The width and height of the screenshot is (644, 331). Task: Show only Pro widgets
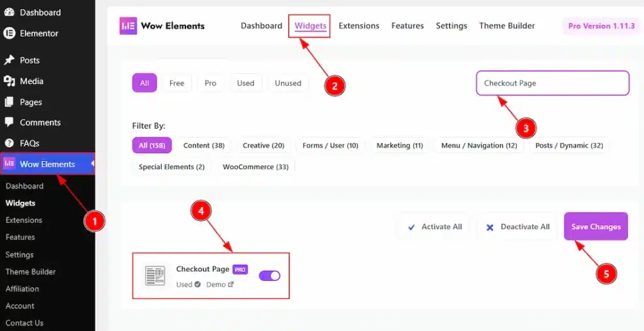tap(210, 83)
